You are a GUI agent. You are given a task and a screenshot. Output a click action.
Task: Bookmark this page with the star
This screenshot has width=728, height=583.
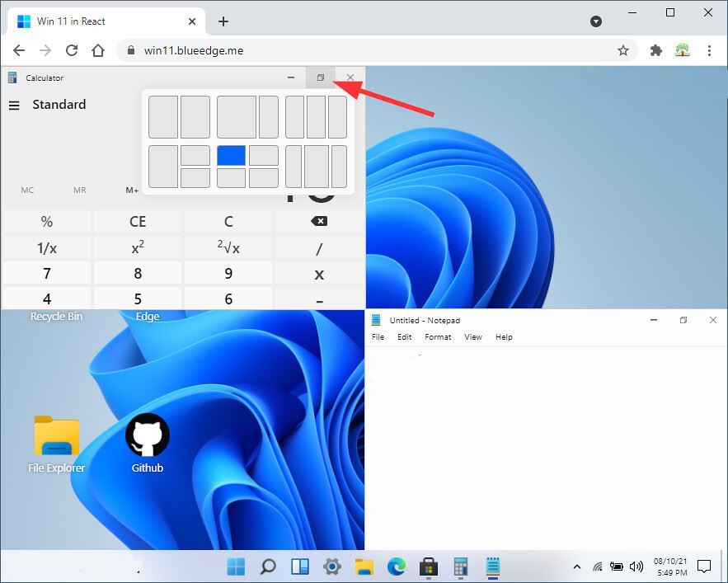623,50
